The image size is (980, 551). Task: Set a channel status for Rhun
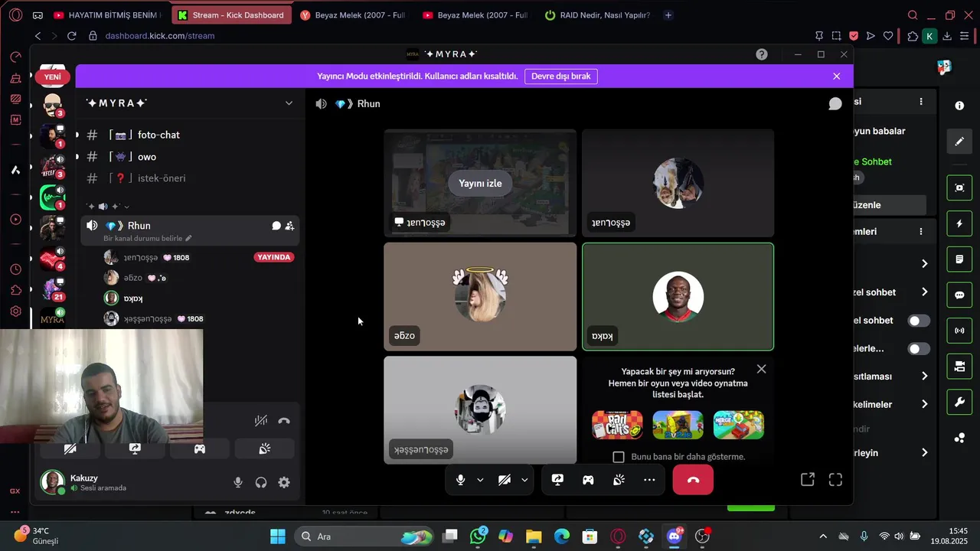(x=148, y=238)
